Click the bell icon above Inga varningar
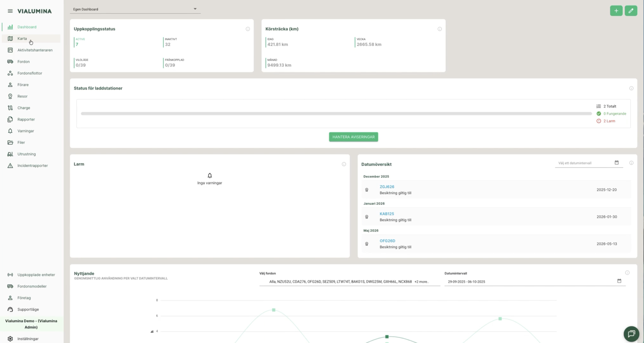This screenshot has height=343, width=644. [x=210, y=176]
